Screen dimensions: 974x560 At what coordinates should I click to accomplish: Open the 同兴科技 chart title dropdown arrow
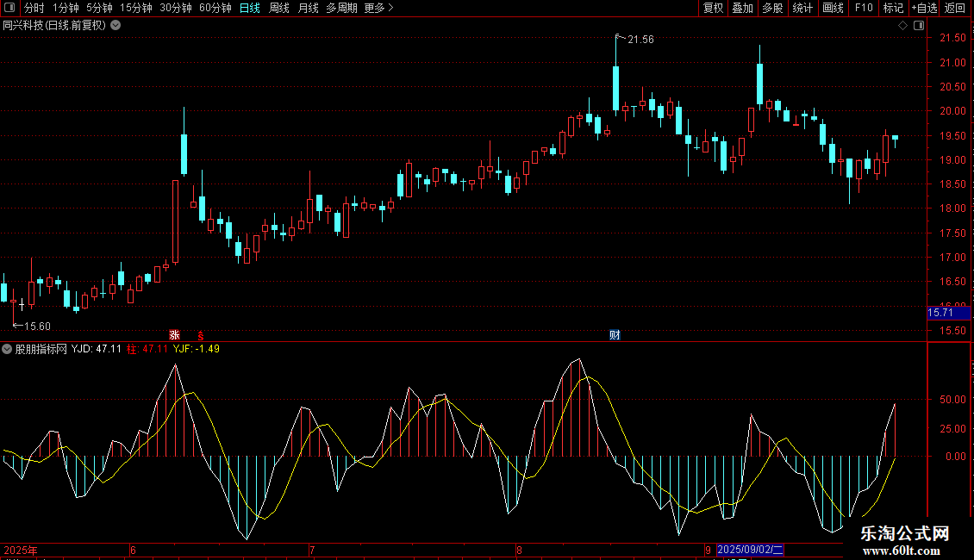coord(116,26)
